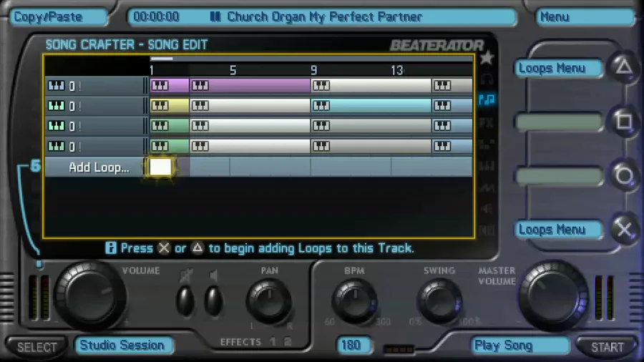Click the Cross button icon

(x=624, y=230)
